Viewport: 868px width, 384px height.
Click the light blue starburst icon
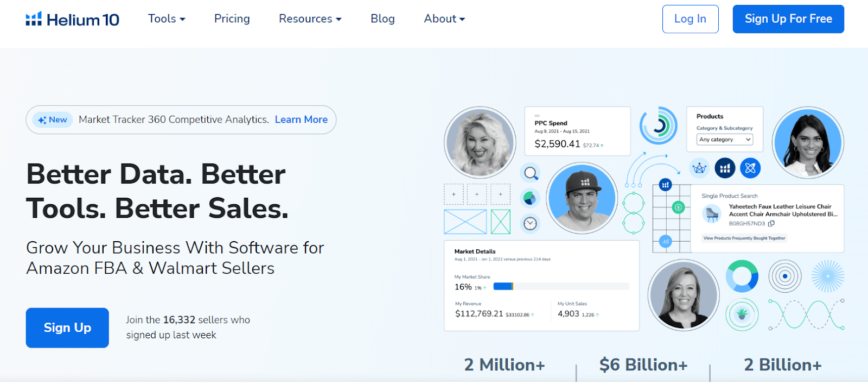[x=828, y=276]
